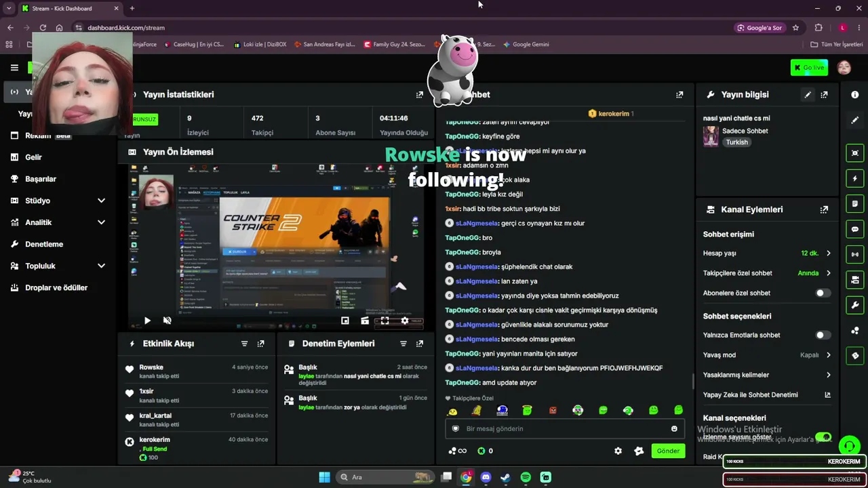Open the hamburger sidebar menu
The image size is (868, 488).
pyautogui.click(x=14, y=68)
